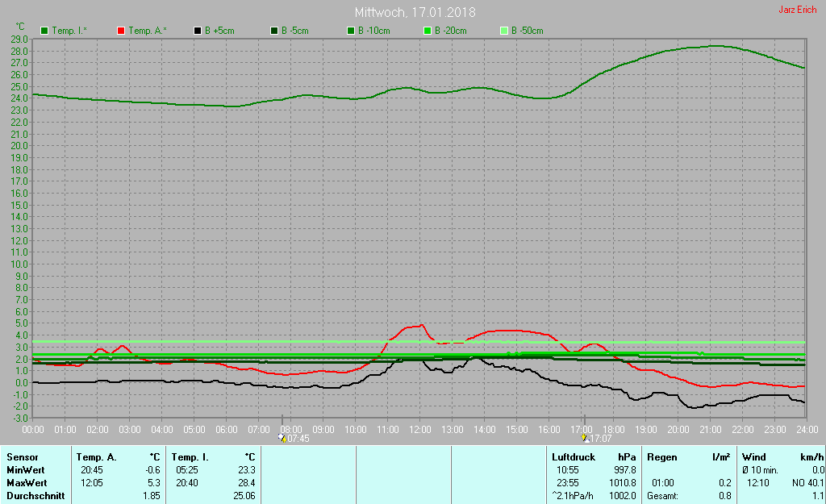This screenshot has width=826, height=504.
Task: Click the Durchschnitt row label
Action: 35,496
